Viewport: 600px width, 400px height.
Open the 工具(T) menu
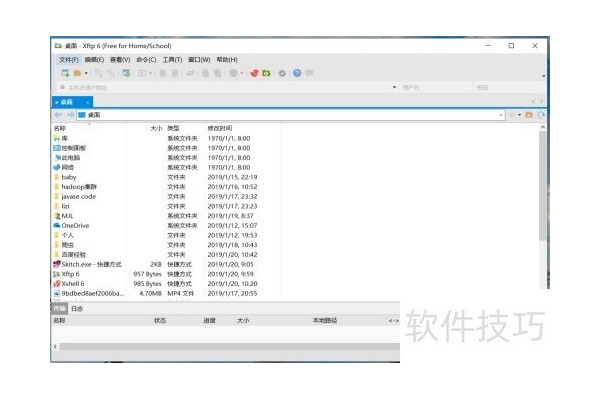click(x=172, y=60)
